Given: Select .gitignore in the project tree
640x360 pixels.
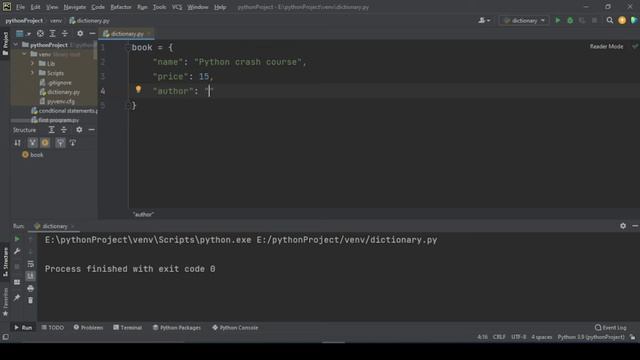Looking at the screenshot, I should (x=56, y=82).
